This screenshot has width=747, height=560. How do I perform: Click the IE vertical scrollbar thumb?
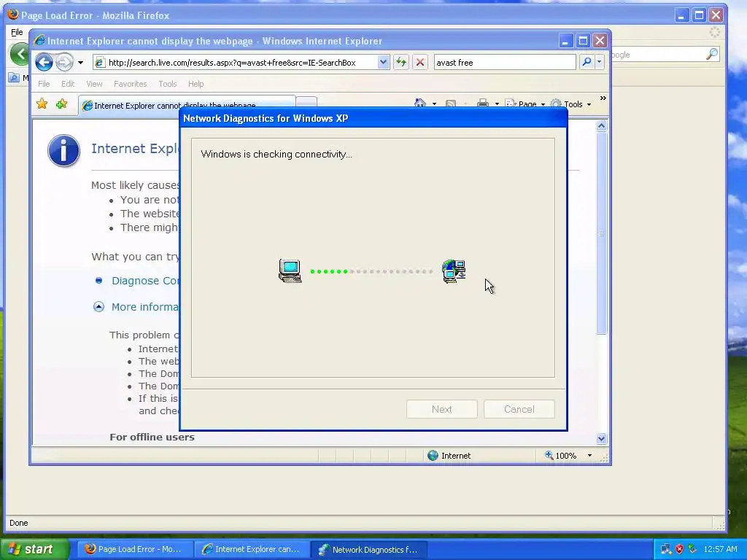coord(601,233)
